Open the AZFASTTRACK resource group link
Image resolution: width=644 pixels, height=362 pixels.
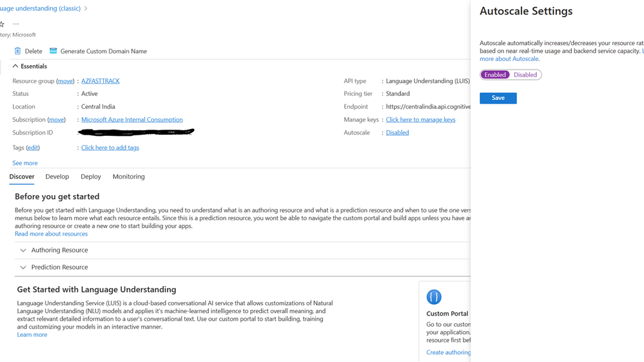tap(100, 81)
